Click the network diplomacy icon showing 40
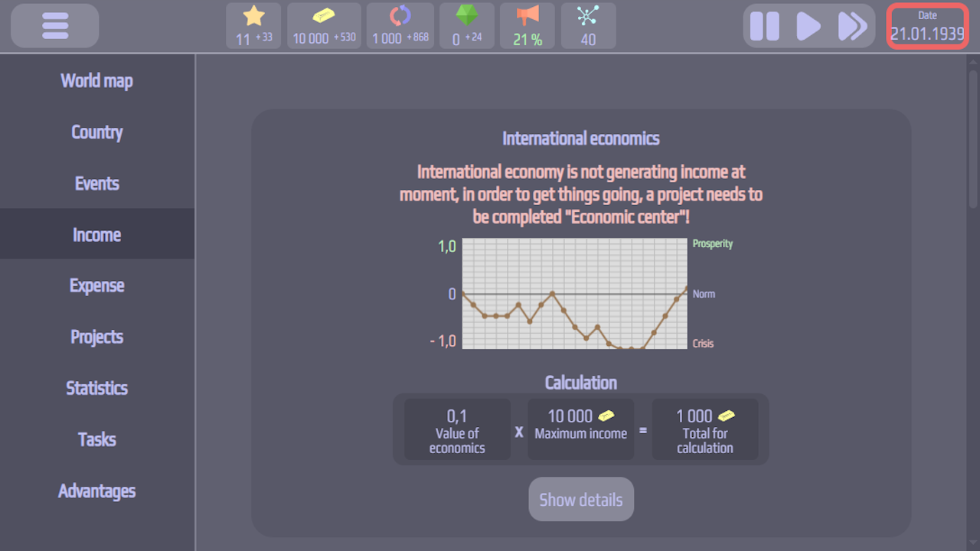This screenshot has height=551, width=980. [587, 25]
